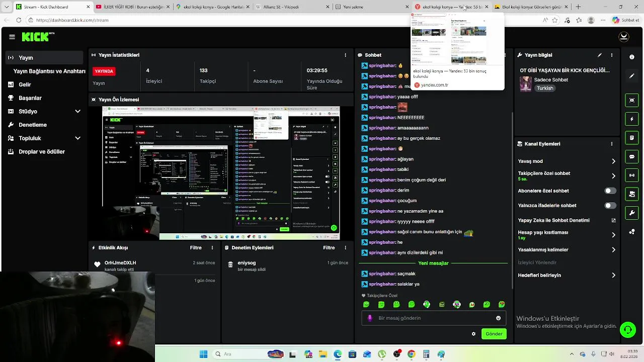Viewport: 644px width, 362px height.
Task: Open the emoji picker in message box
Action: pos(499,318)
